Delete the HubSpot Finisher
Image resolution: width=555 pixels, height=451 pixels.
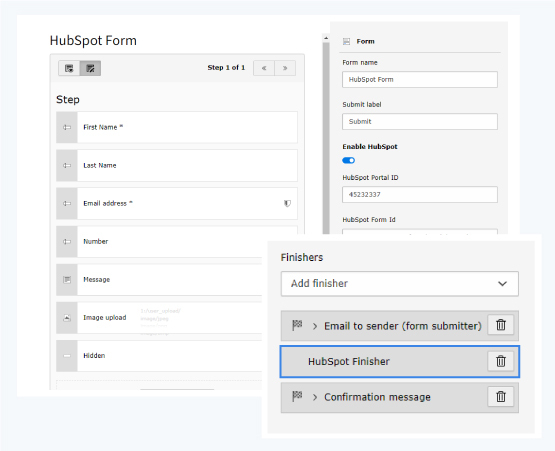500,361
